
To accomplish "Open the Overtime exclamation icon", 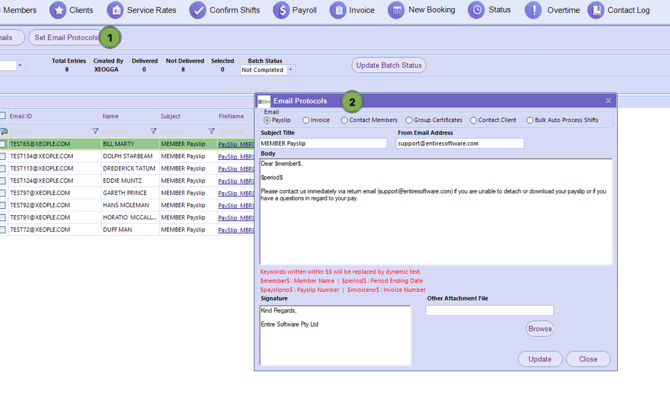I will pyautogui.click(x=533, y=10).
